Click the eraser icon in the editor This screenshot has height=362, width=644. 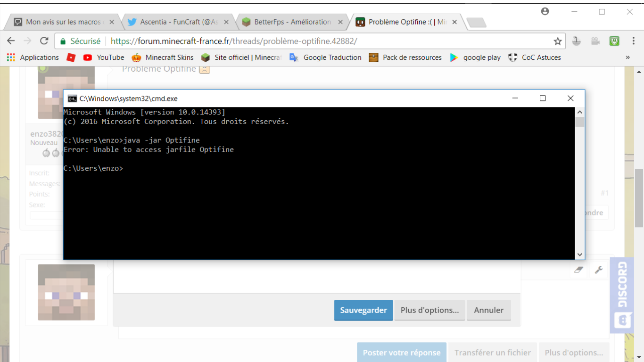(x=579, y=270)
